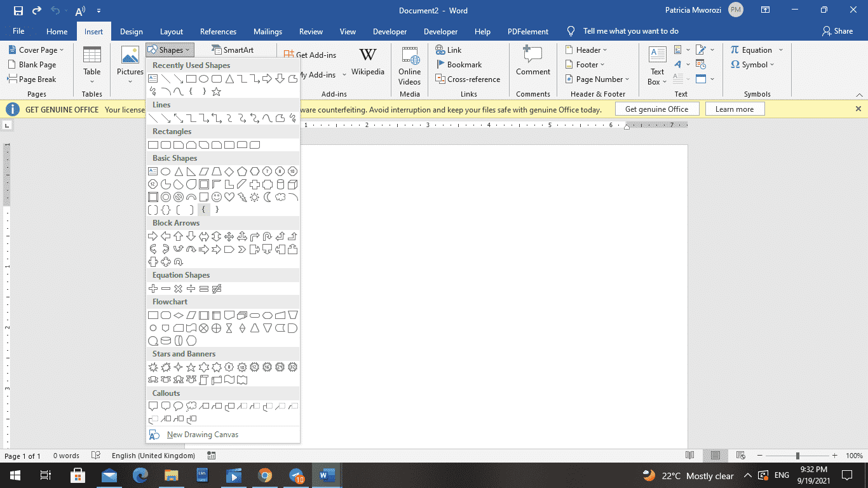Insert the heart shape
Screen dimensions: 868x488
coord(229,197)
